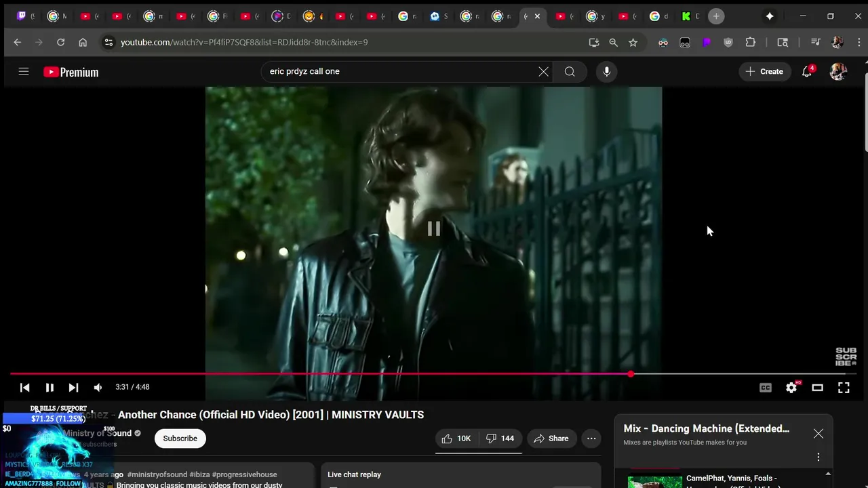Screen dimensions: 868x488
Task: Open Mix playlist three-dot options
Action: (818, 457)
